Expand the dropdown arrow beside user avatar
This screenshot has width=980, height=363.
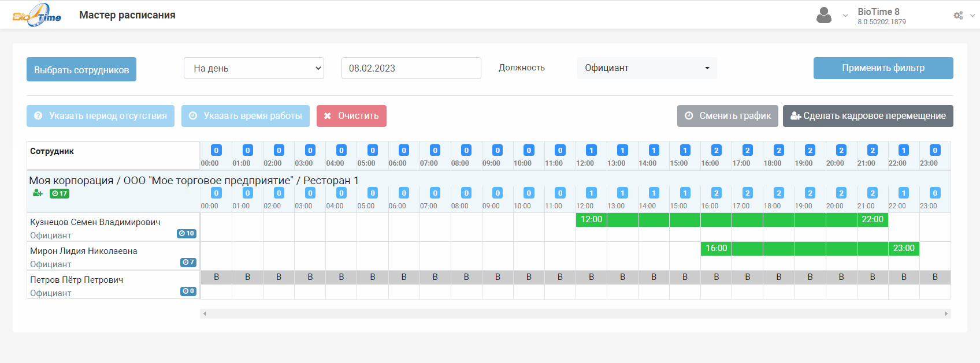845,16
